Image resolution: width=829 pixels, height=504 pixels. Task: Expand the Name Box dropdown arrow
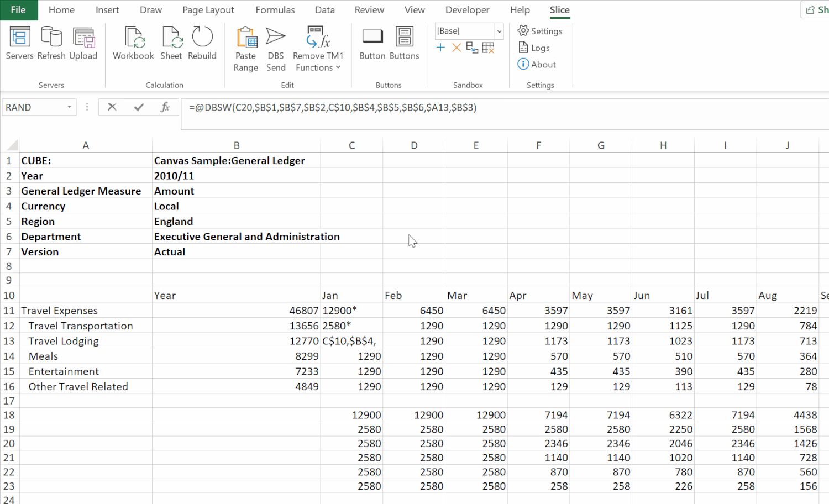pyautogui.click(x=70, y=107)
